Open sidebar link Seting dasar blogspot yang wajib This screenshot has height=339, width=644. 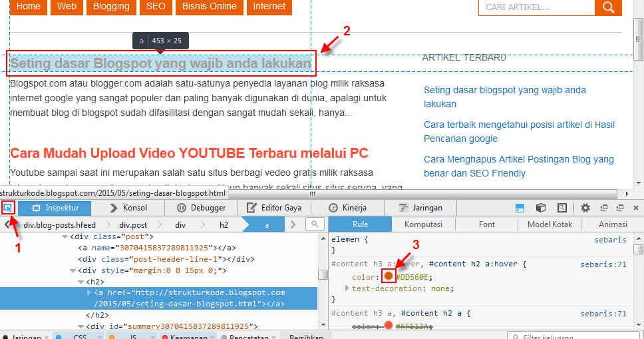point(505,97)
